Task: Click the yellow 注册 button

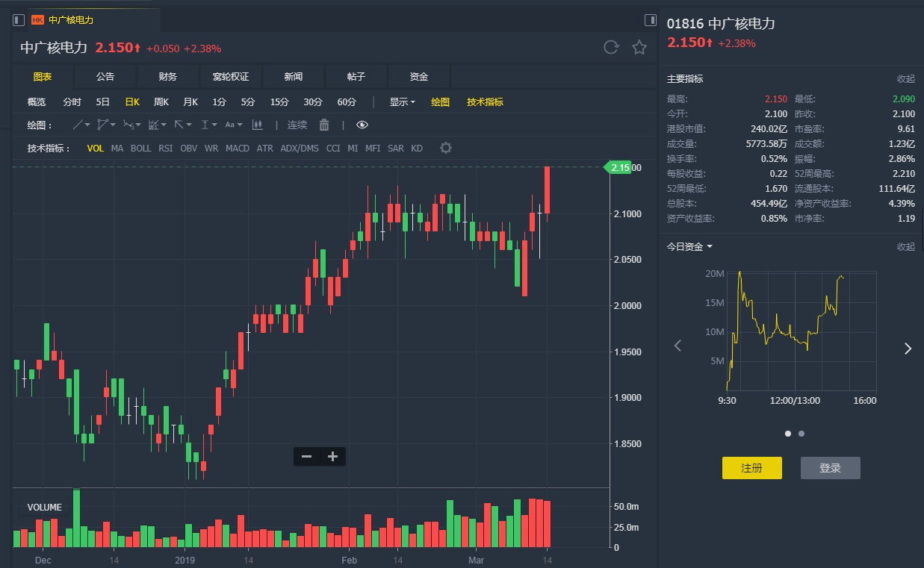Action: (x=751, y=468)
